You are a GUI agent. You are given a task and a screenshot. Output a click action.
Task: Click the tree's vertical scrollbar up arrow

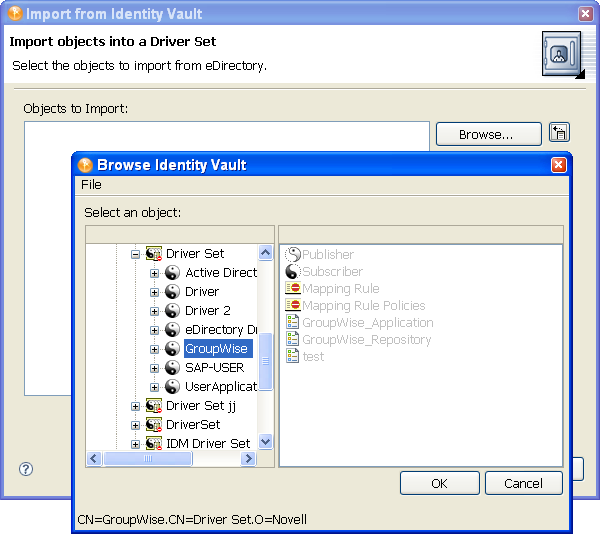click(x=266, y=252)
